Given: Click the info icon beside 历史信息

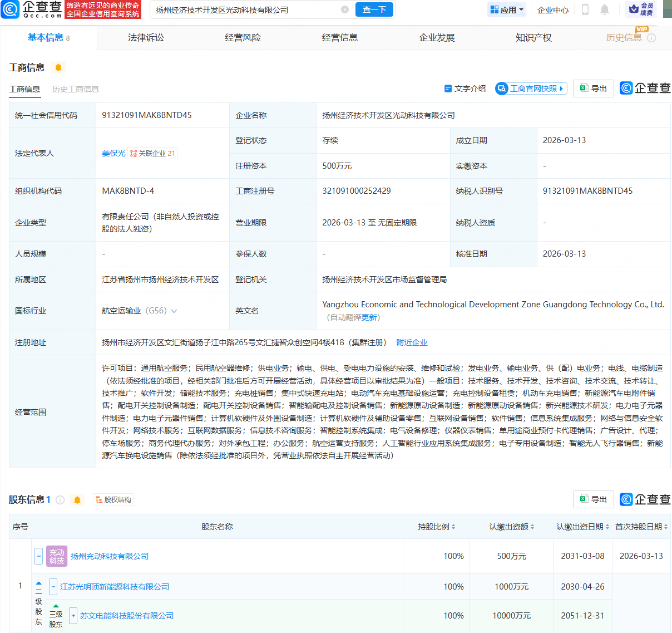Looking at the screenshot, I should tap(651, 38).
